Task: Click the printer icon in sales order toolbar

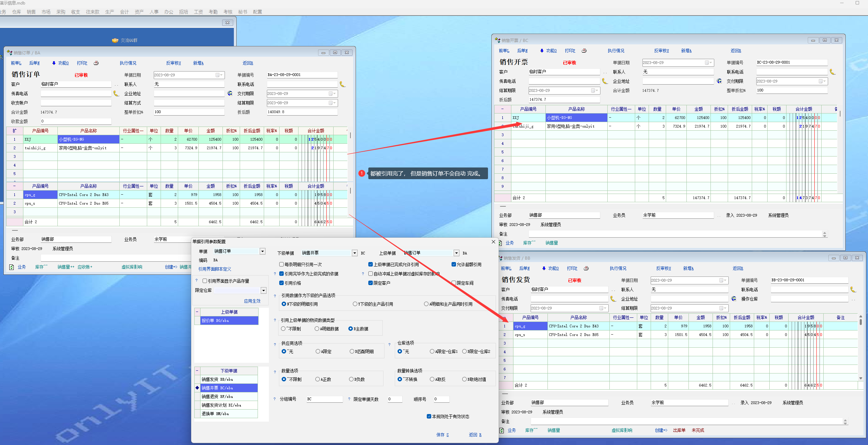Action: [96, 63]
